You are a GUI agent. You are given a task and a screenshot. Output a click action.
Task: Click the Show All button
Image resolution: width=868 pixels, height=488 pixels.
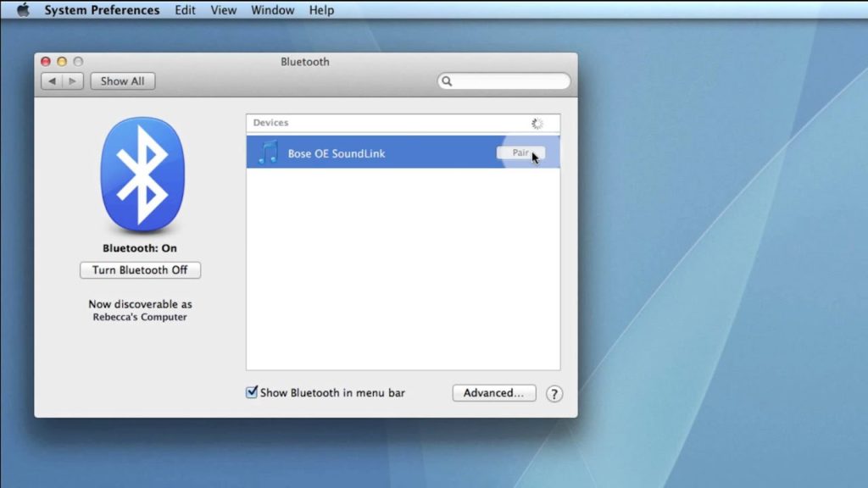coord(122,81)
